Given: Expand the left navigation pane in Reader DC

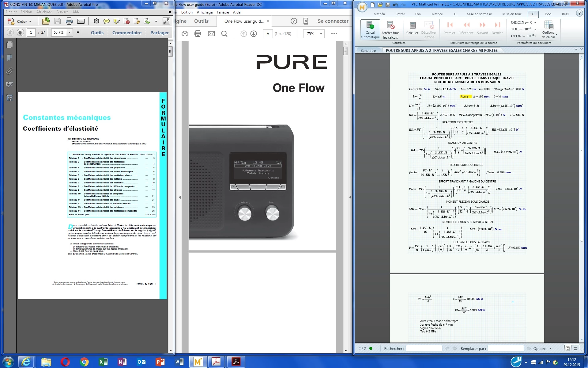Looking at the screenshot, I should point(180,197).
